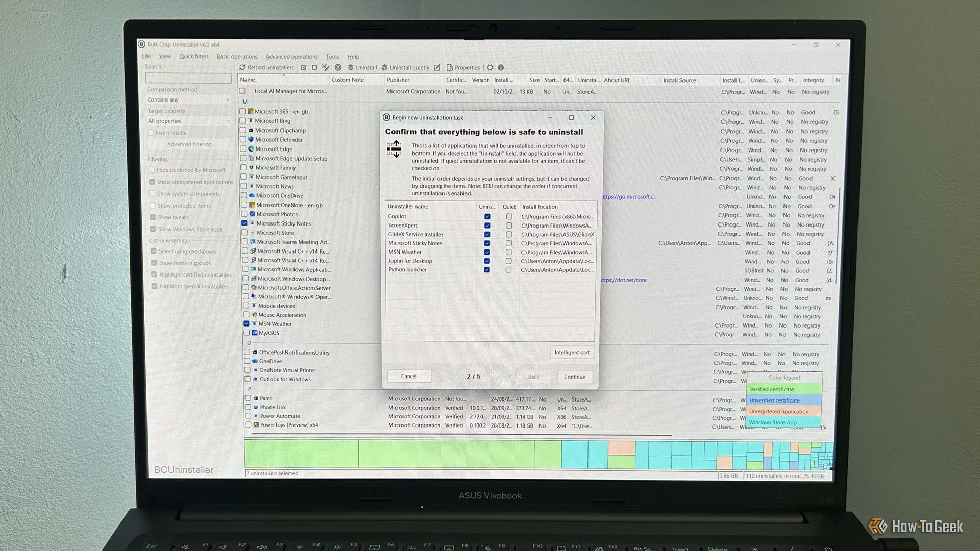
Task: Click the PowerToys (Preview) x64 icon
Action: click(256, 424)
